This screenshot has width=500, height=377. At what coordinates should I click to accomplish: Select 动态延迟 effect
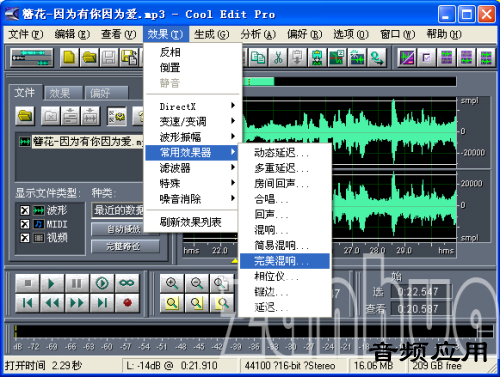click(285, 153)
